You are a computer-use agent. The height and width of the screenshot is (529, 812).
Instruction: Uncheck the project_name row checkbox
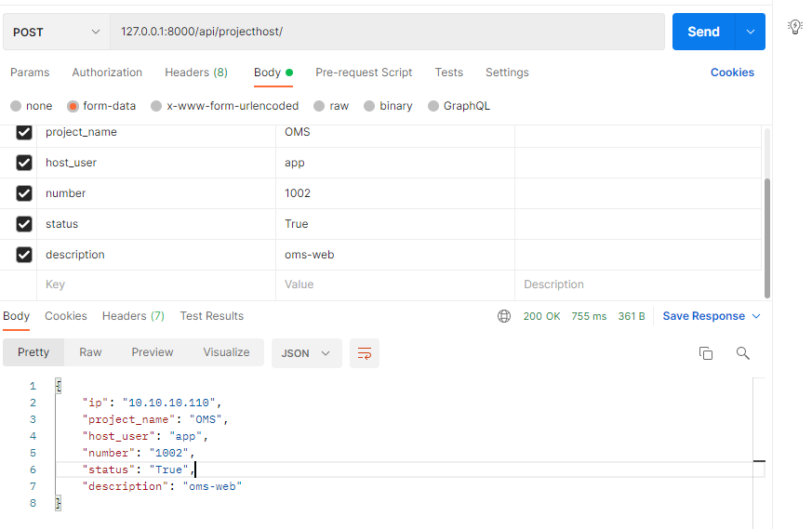(24, 132)
